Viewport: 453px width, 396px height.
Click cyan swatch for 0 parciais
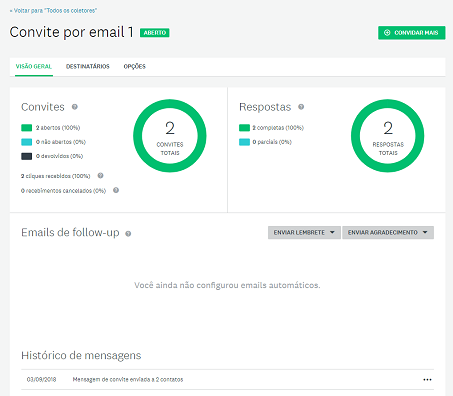[x=244, y=142]
